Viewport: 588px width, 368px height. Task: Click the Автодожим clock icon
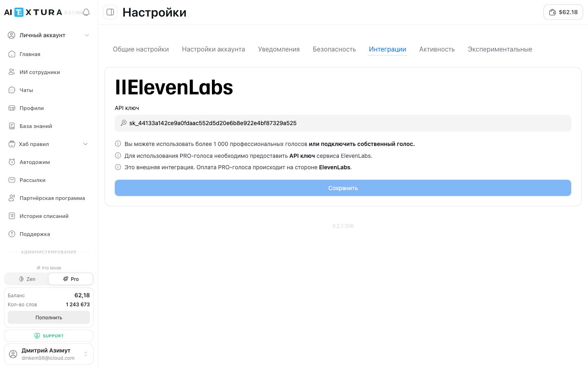[x=12, y=162]
